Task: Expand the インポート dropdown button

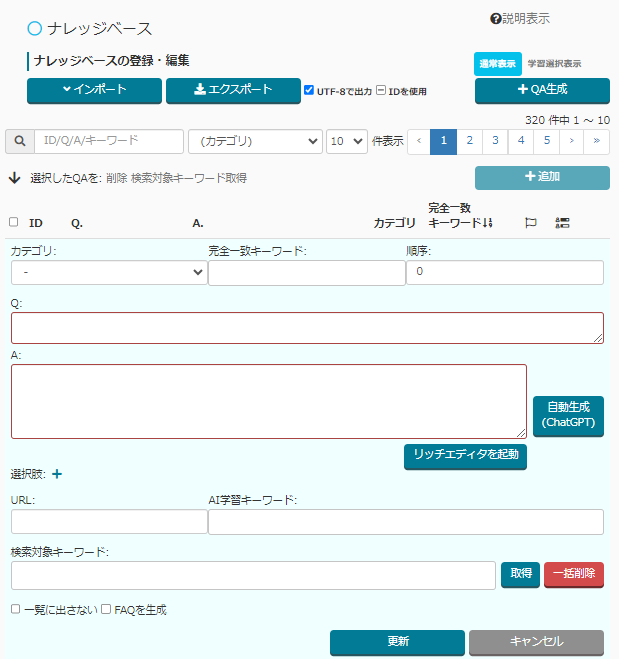Action: tap(94, 90)
